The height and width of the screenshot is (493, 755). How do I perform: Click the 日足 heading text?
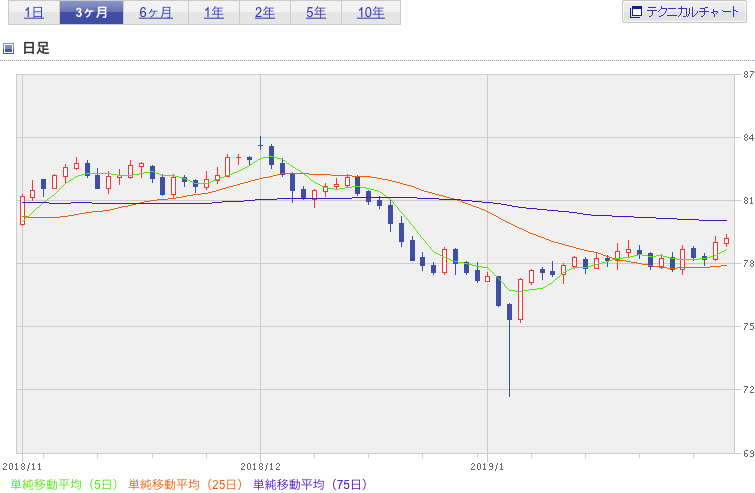36,48
